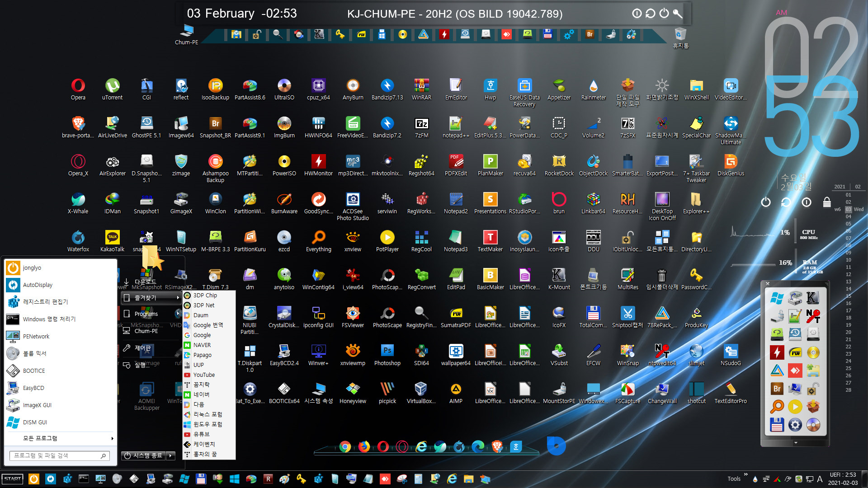Screen dimensions: 868x488
Task: Click the lock icon in Rainmeter widget
Action: pos(827,202)
